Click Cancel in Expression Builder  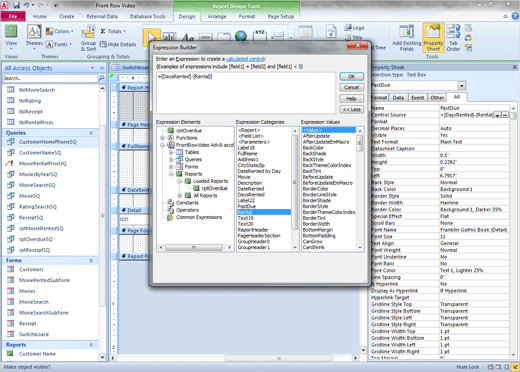[x=351, y=87]
